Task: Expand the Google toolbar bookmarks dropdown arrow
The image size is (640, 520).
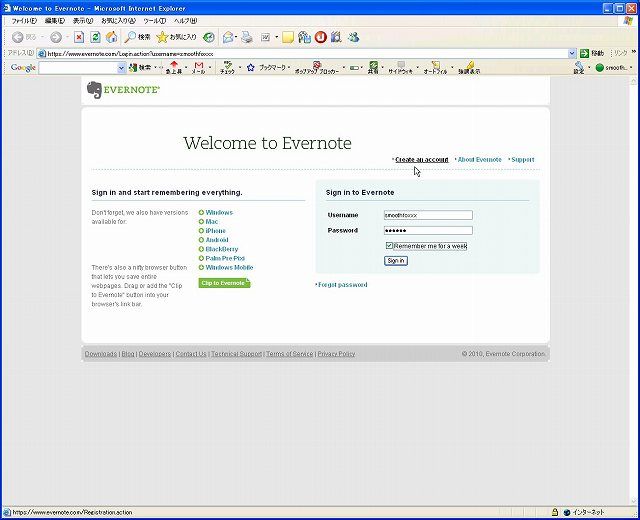Action: tap(289, 67)
